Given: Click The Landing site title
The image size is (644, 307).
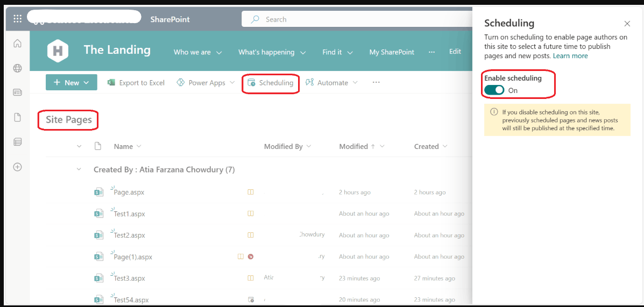Looking at the screenshot, I should pos(117,50).
